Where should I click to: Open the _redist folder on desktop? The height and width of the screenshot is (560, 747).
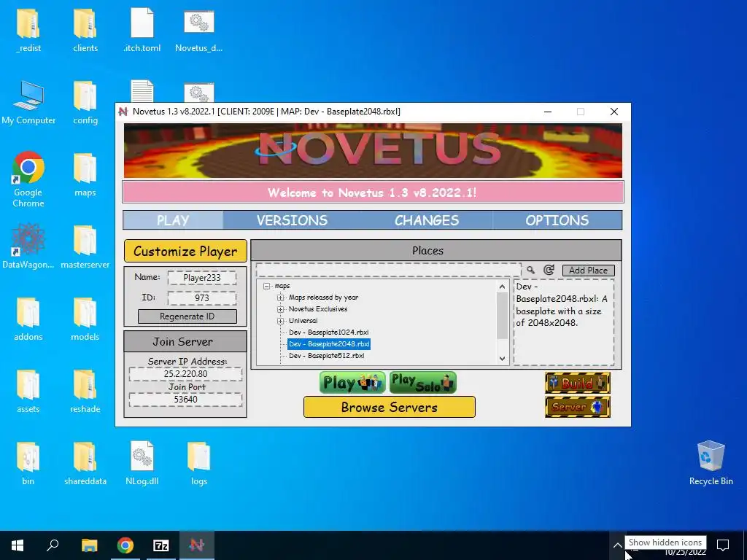pos(28,30)
